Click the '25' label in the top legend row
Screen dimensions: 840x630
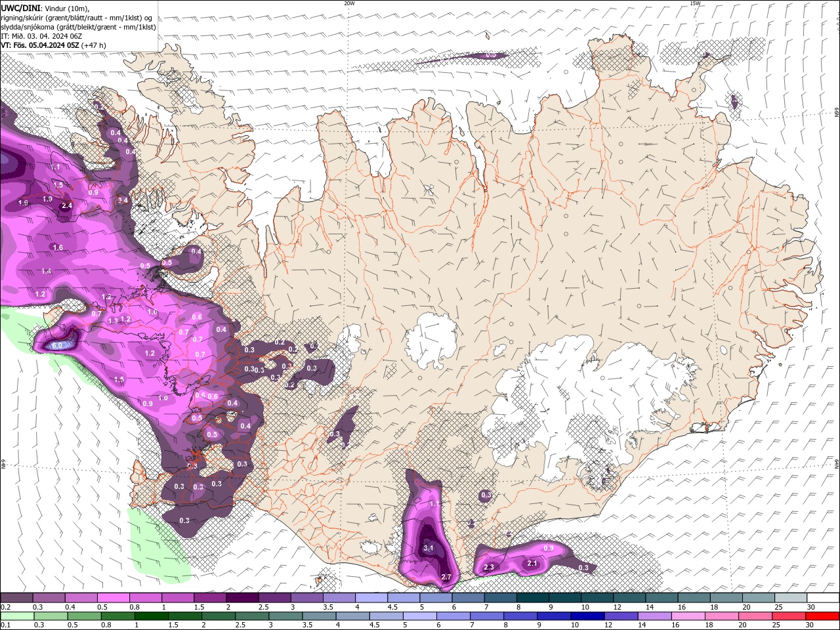[x=778, y=607]
